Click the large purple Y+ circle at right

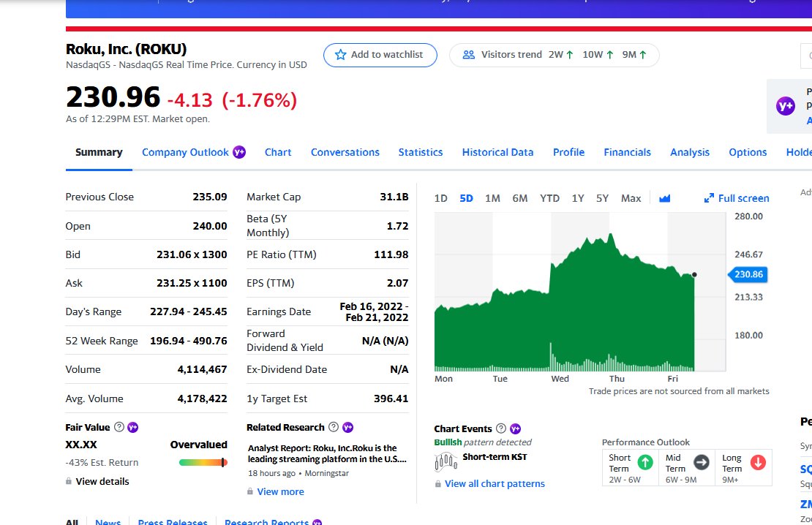click(x=786, y=106)
